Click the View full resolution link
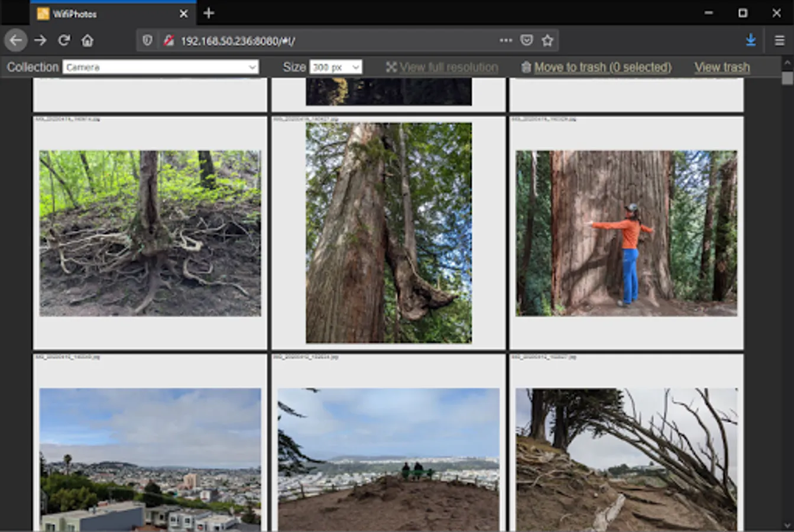The width and height of the screenshot is (794, 532). click(x=442, y=67)
